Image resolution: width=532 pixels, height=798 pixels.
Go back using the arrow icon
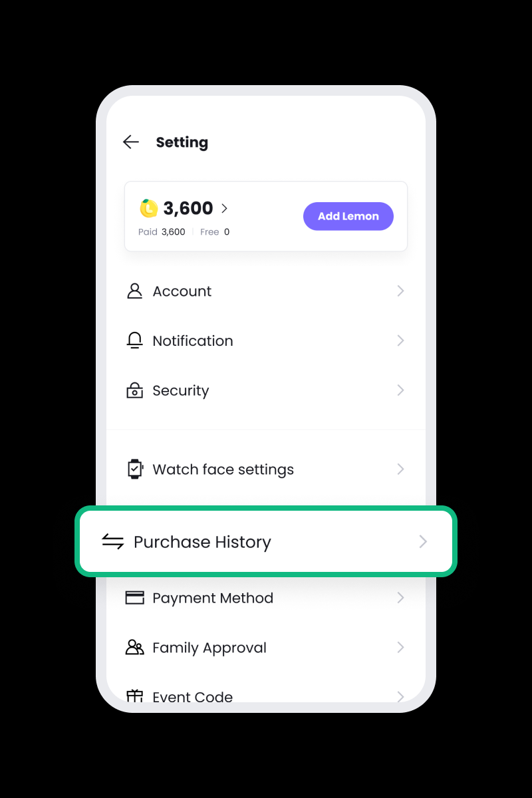click(131, 142)
